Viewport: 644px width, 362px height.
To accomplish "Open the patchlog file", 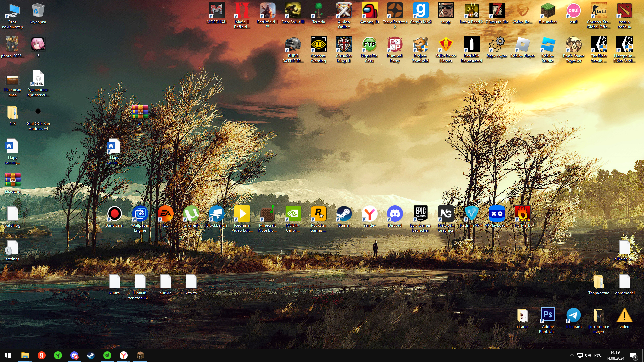I will [12, 217].
